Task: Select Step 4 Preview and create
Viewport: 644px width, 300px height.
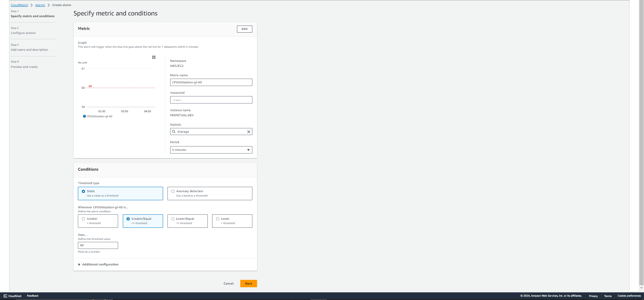Action: pyautogui.click(x=24, y=67)
